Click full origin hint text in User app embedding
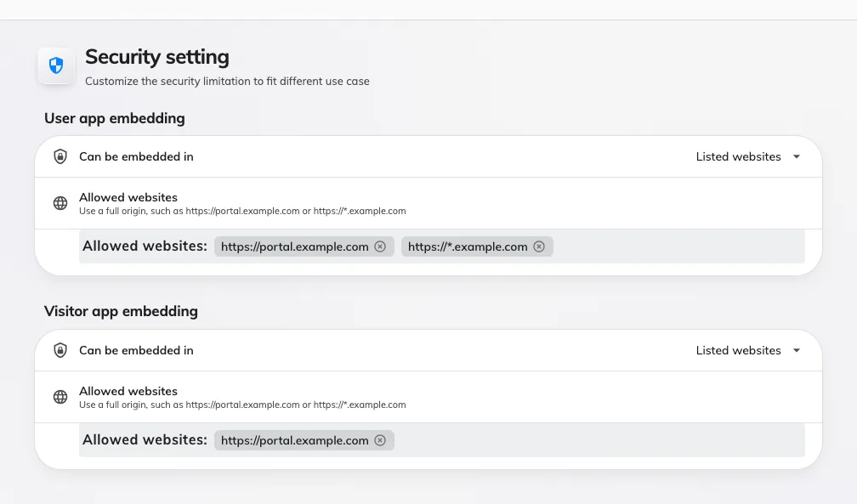Image resolution: width=857 pixels, height=504 pixels. (x=242, y=211)
